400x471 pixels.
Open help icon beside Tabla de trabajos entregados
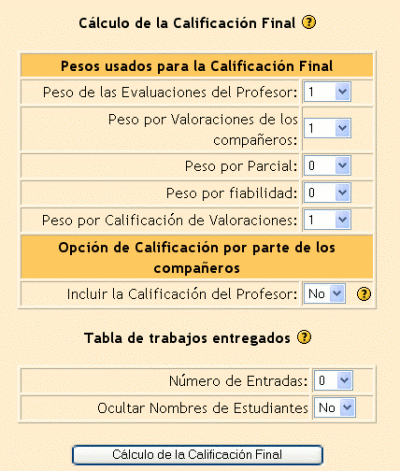pyautogui.click(x=304, y=337)
